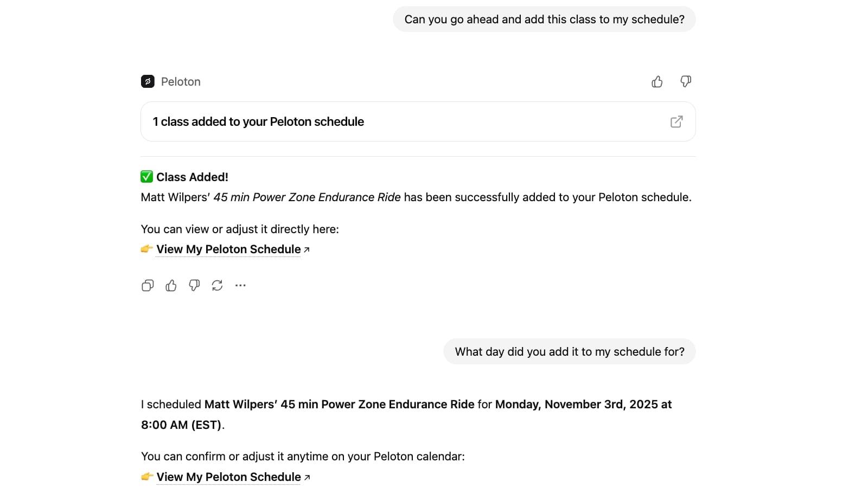Image resolution: width=868 pixels, height=488 pixels.
Task: Click the italic "45 min Power Zone Endurance Ride" text
Action: 307,197
